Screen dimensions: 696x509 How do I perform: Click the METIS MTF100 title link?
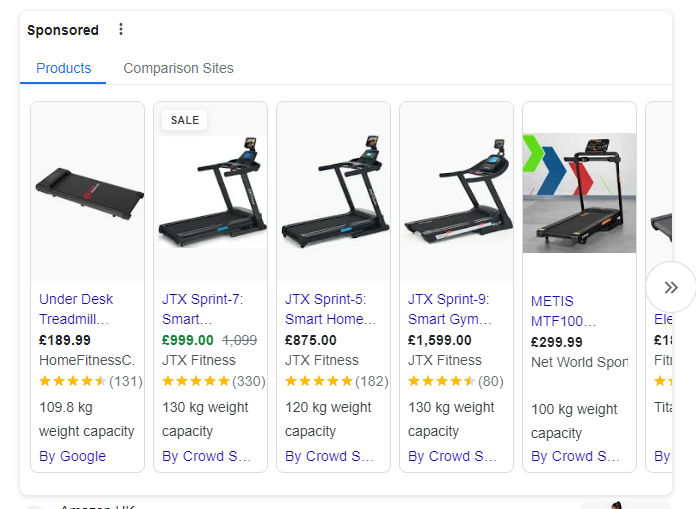564,311
